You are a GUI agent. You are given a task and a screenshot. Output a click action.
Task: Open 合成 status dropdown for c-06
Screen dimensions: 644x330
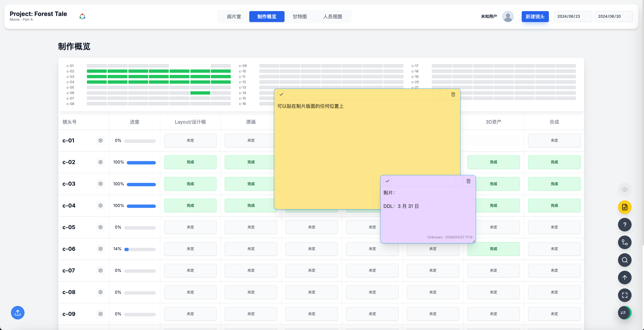coord(554,249)
